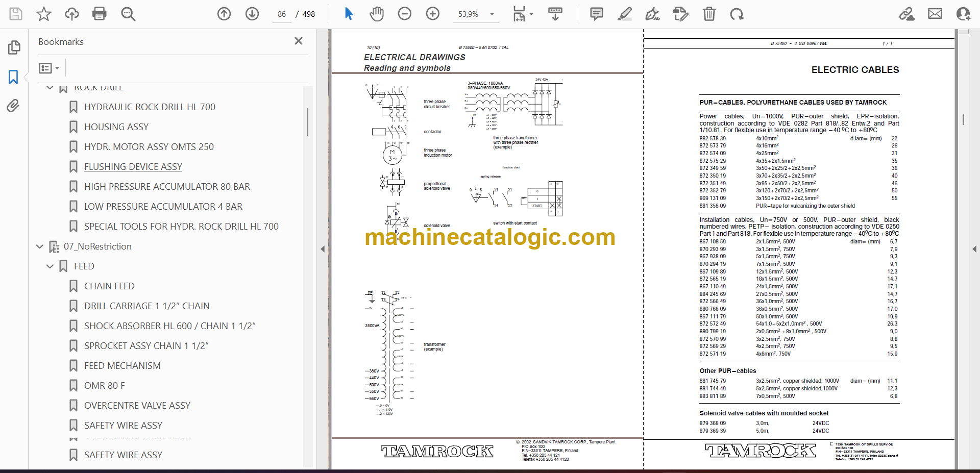Click the 'Other PUR-cables' section heading
980x473 pixels.
(728, 371)
